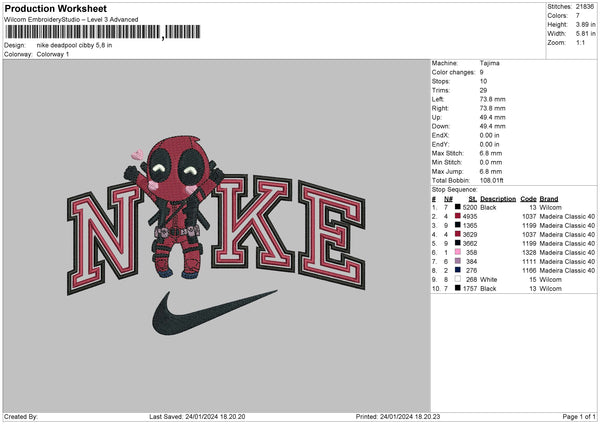
Task: Click the 'Colorway 1' value
Action: [53, 54]
